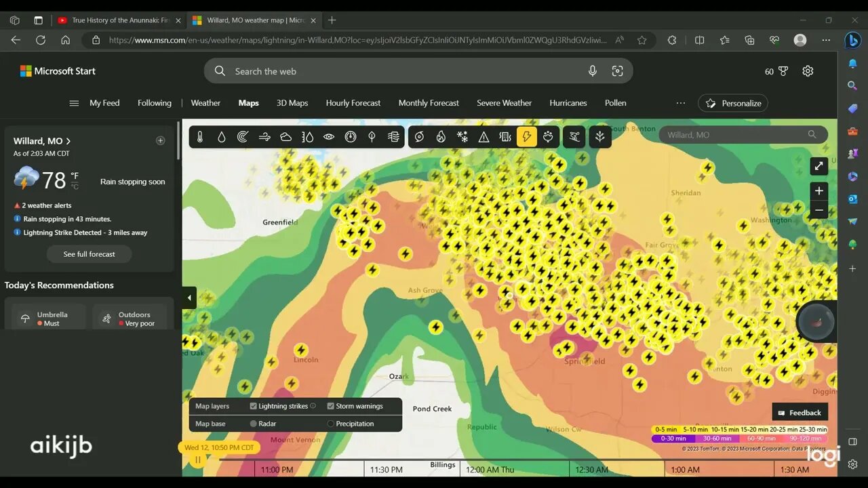This screenshot has width=868, height=488.
Task: Select the Visibility eye map layer
Action: [x=329, y=137]
